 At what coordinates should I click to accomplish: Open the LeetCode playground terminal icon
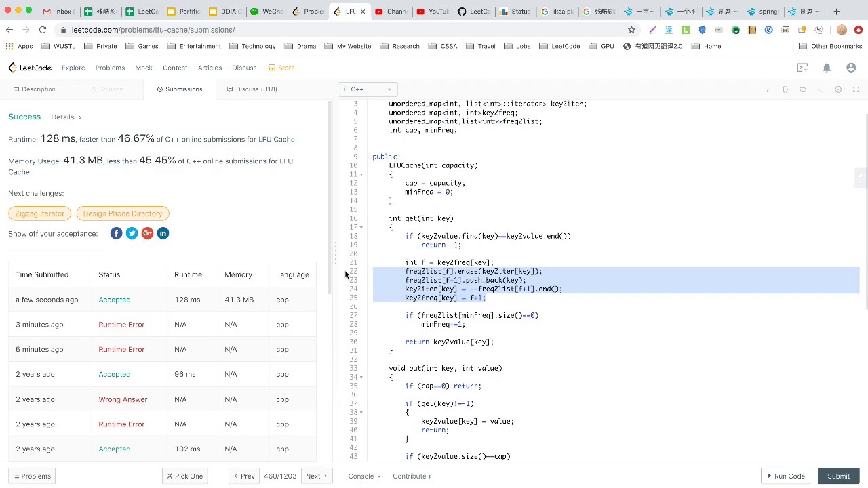[x=802, y=68]
